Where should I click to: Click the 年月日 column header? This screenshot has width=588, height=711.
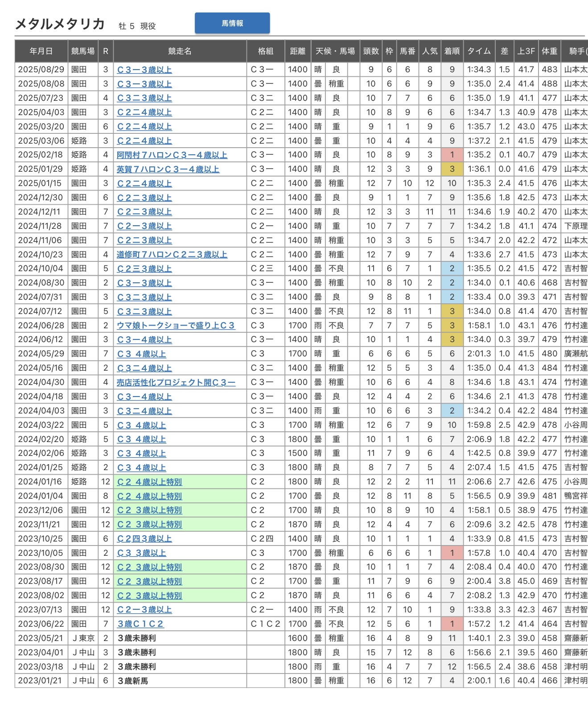41,51
